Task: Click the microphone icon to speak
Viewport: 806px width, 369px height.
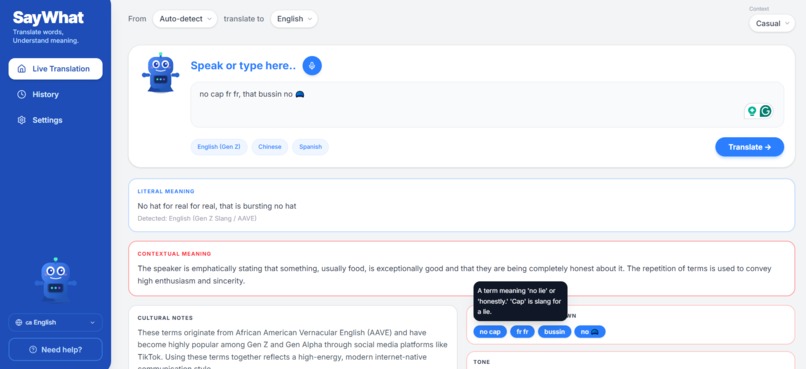Action: click(x=312, y=66)
